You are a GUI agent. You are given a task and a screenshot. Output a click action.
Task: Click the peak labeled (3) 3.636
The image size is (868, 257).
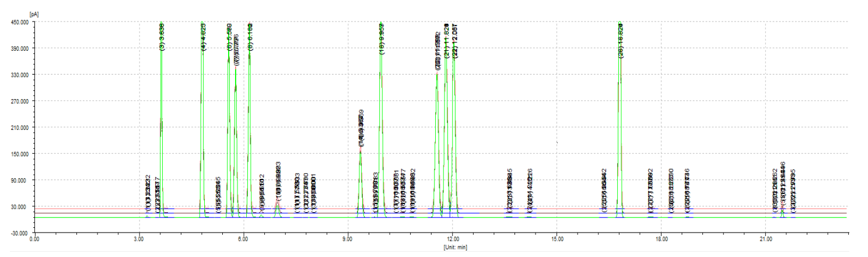pos(162,37)
